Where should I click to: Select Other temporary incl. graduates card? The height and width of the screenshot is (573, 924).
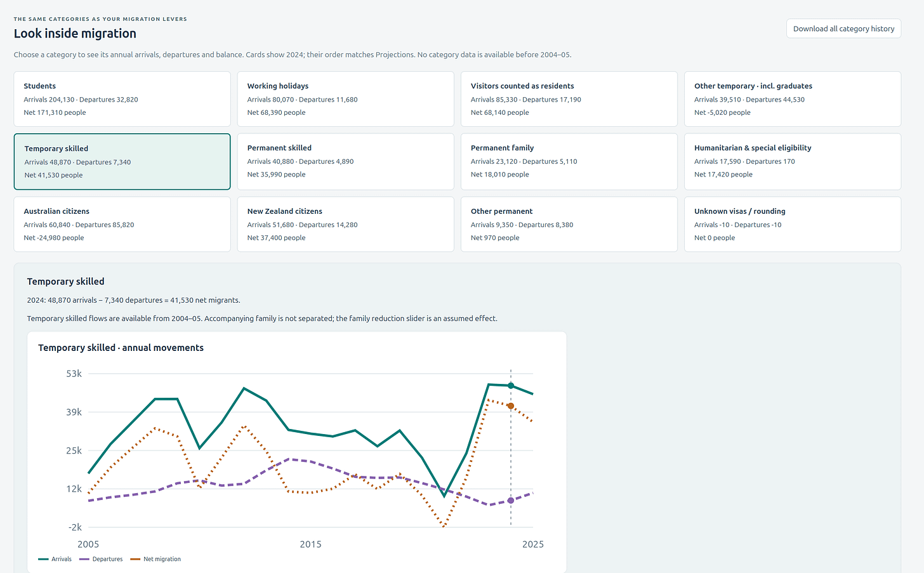tap(793, 99)
